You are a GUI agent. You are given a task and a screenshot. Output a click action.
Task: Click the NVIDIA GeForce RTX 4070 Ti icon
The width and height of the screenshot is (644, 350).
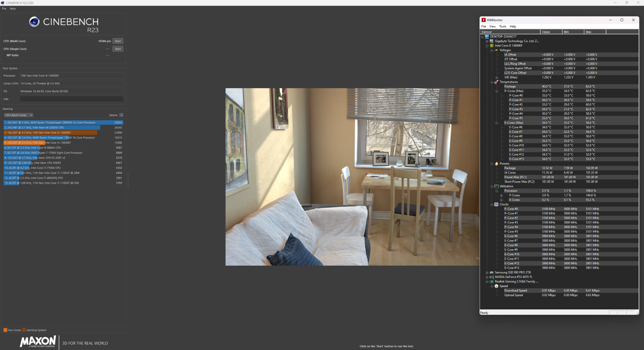(x=491, y=277)
